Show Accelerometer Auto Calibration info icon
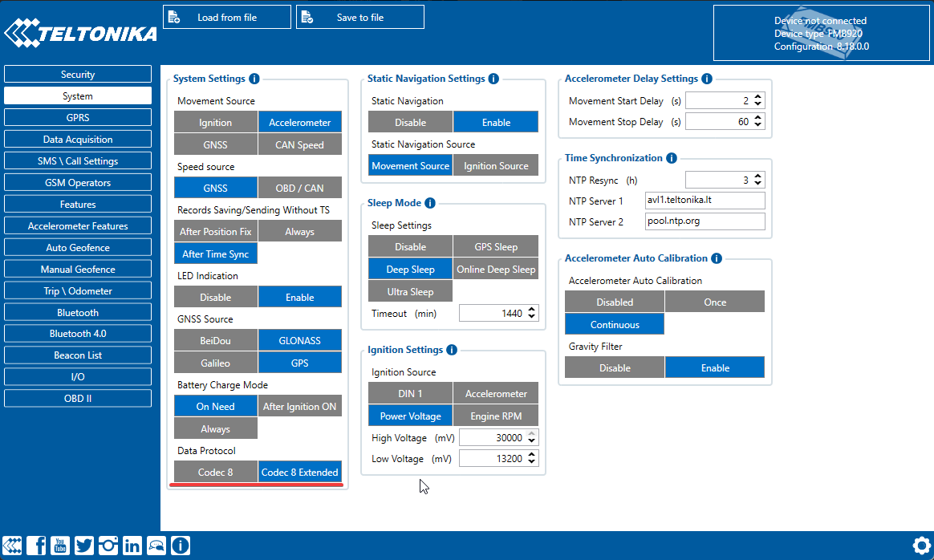Viewport: 934px width, 560px height. pyautogui.click(x=717, y=258)
